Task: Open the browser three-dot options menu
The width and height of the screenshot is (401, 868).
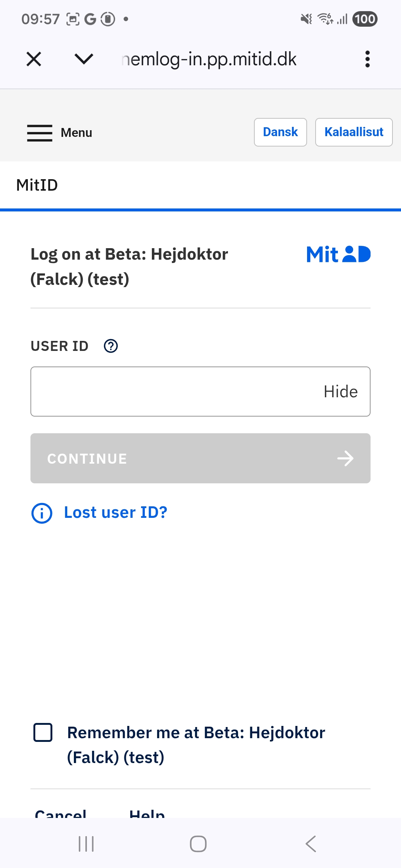Action: pos(367,59)
